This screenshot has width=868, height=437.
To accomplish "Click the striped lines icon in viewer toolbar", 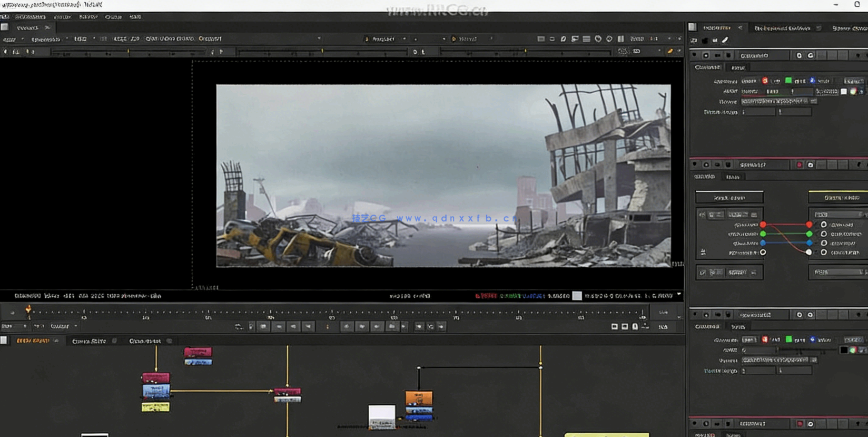I will point(586,39).
